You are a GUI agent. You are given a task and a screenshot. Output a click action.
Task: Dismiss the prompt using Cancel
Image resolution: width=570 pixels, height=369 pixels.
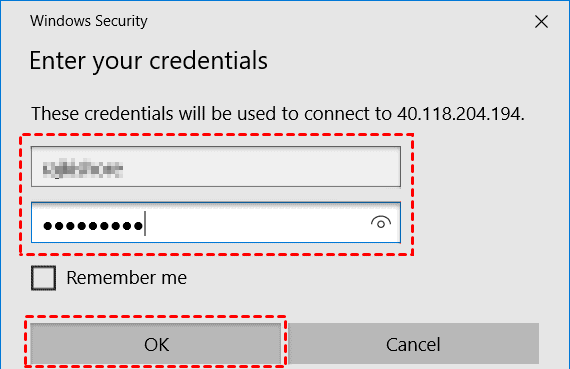[x=413, y=344]
